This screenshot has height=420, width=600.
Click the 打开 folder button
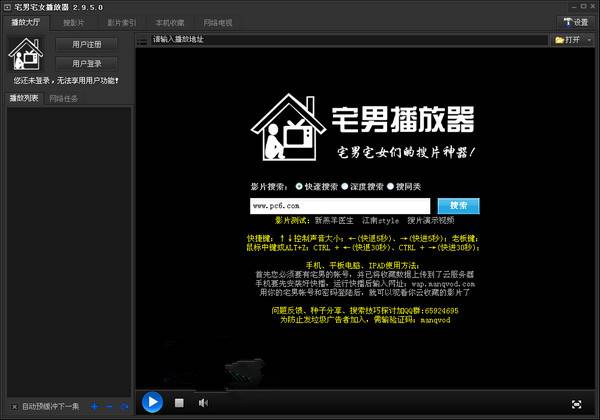pos(568,40)
